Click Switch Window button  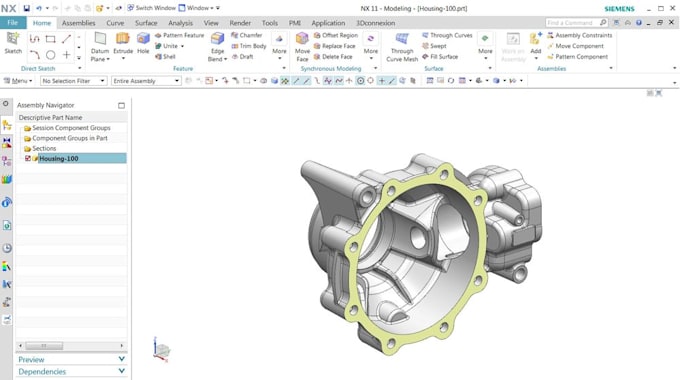tap(151, 8)
